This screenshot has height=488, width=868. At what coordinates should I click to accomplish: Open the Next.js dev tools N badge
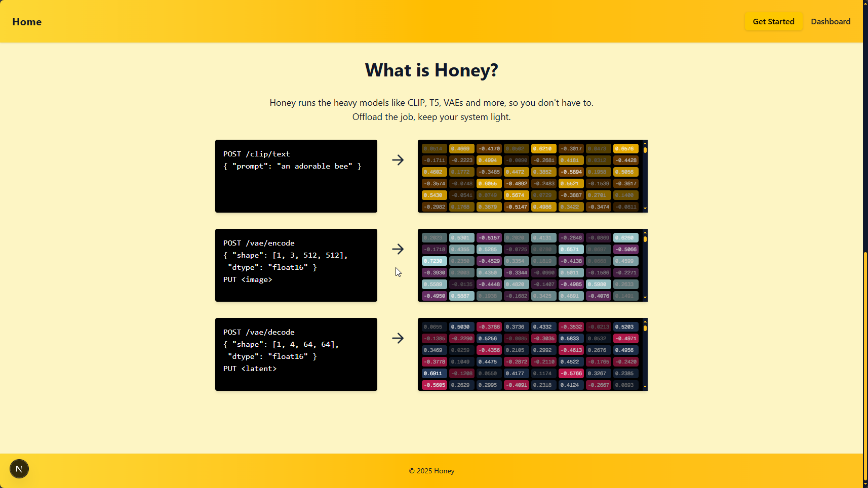click(19, 469)
